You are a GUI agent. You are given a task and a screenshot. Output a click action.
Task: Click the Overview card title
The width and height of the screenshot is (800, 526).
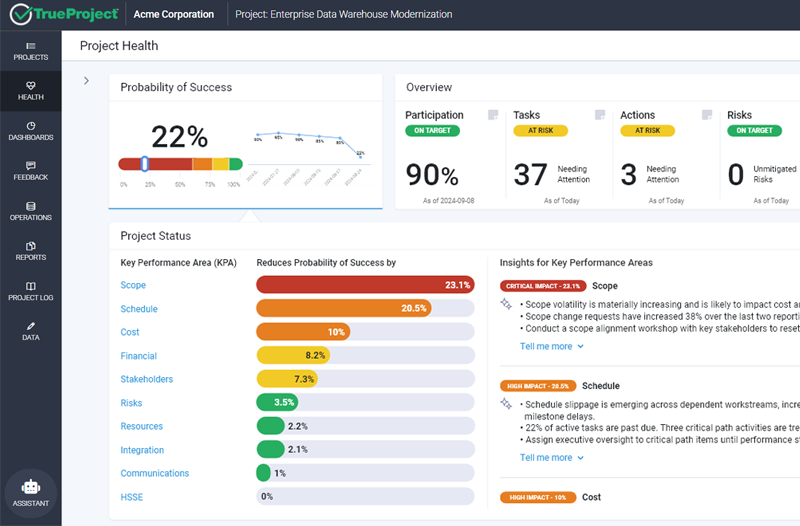point(429,87)
